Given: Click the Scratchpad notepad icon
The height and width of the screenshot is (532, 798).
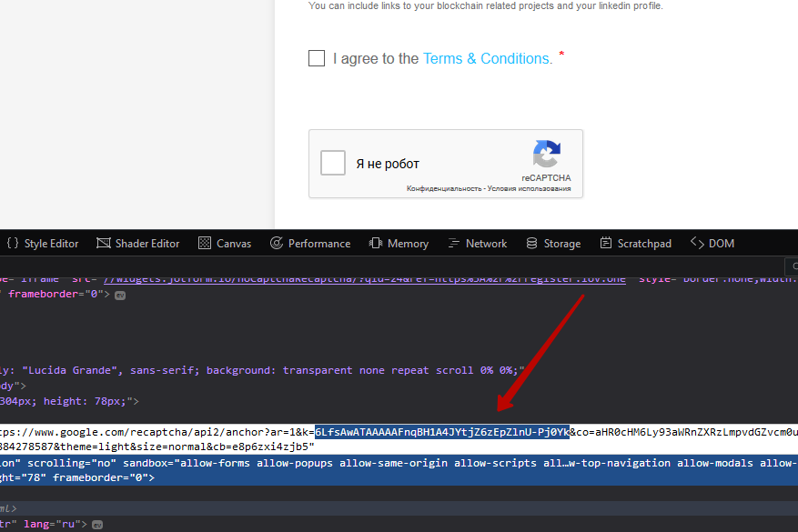Looking at the screenshot, I should pos(606,243).
